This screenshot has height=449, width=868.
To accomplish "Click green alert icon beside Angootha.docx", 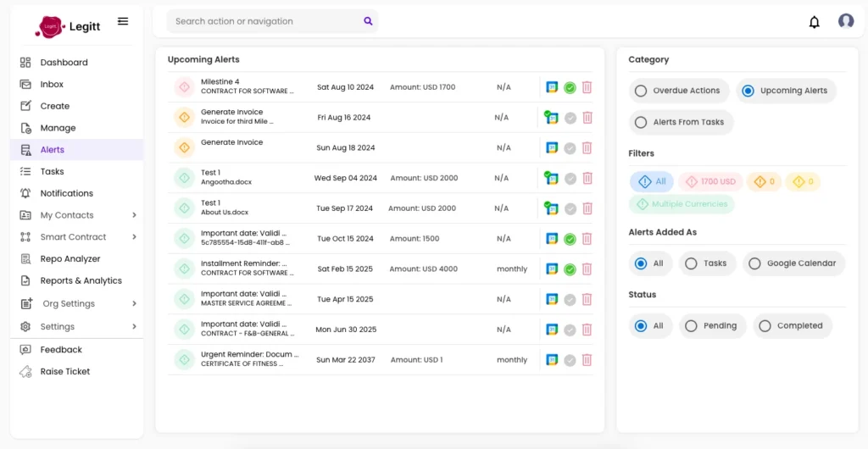I will pos(183,178).
